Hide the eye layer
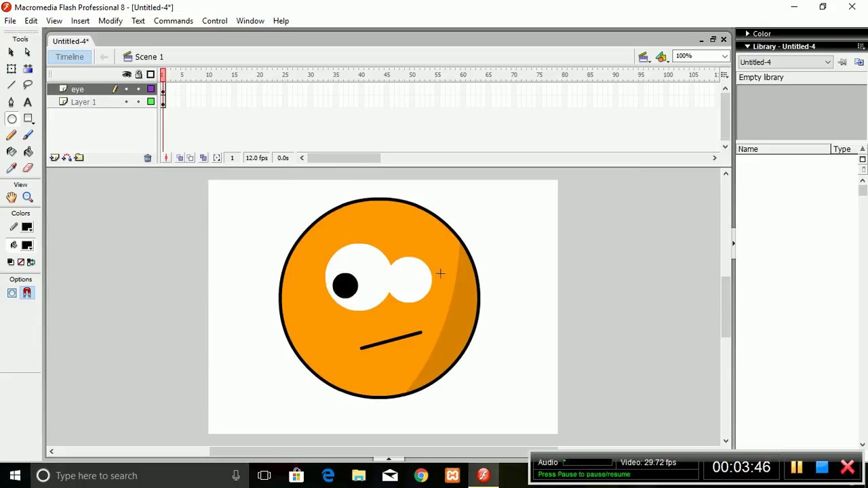 pyautogui.click(x=127, y=89)
